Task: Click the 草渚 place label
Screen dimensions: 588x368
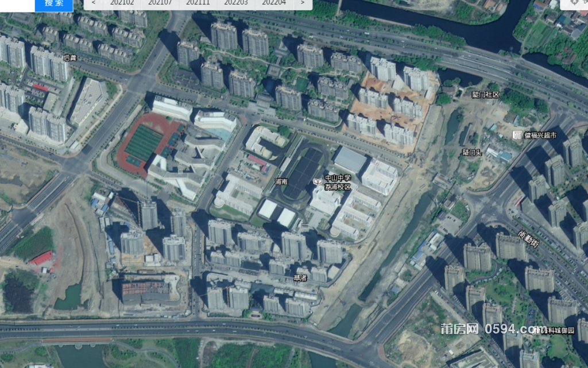Action: click(300, 278)
